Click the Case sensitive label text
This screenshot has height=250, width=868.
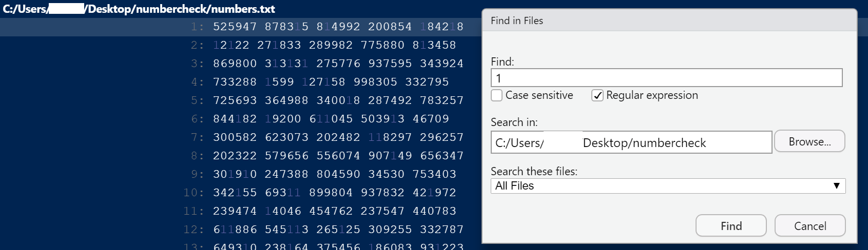[539, 95]
